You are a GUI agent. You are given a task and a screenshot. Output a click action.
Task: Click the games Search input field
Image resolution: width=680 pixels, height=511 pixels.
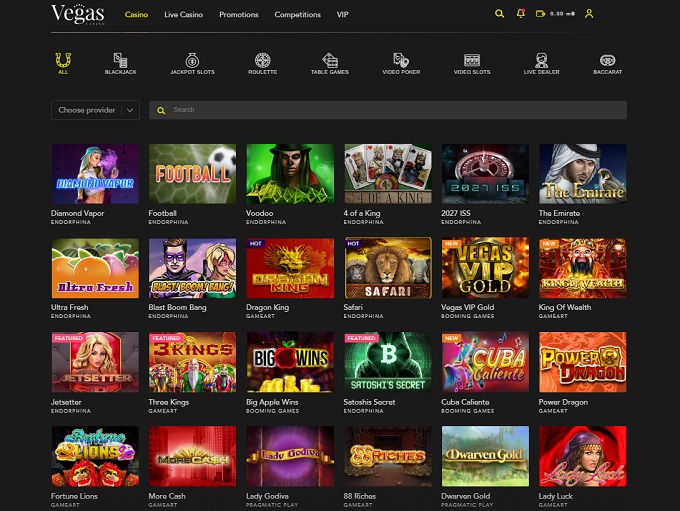388,110
